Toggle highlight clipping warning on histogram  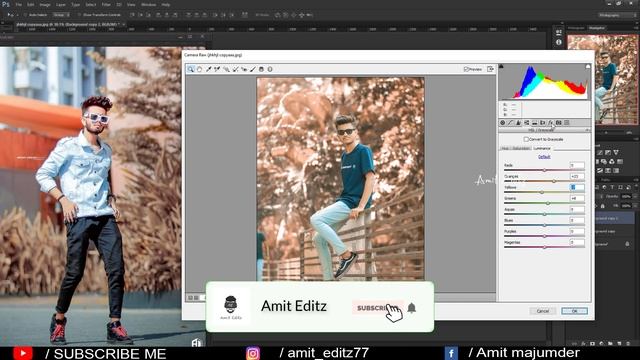(x=588, y=66)
